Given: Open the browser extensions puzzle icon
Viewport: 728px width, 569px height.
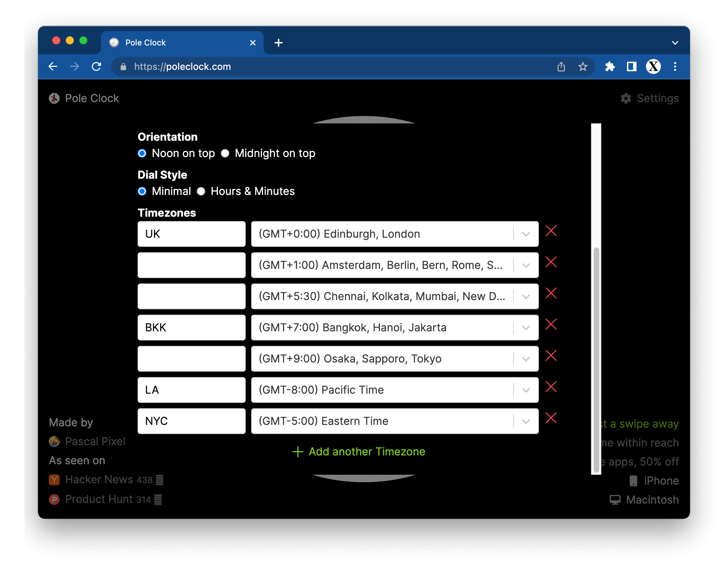Looking at the screenshot, I should pos(610,66).
